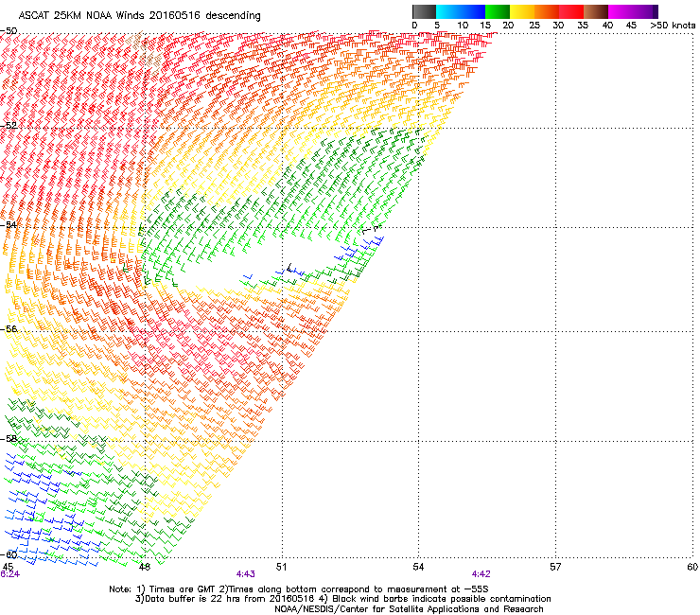
Task: Click the legend tick label '5'
Action: coord(437,26)
